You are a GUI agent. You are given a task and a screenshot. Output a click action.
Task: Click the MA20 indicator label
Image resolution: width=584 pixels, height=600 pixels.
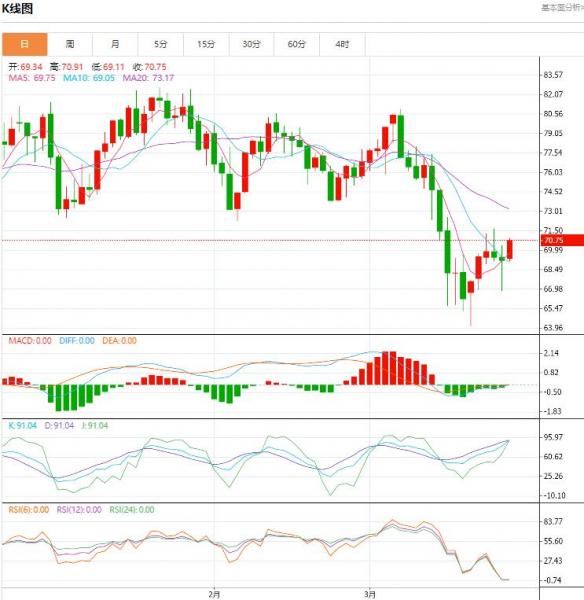tap(148, 78)
